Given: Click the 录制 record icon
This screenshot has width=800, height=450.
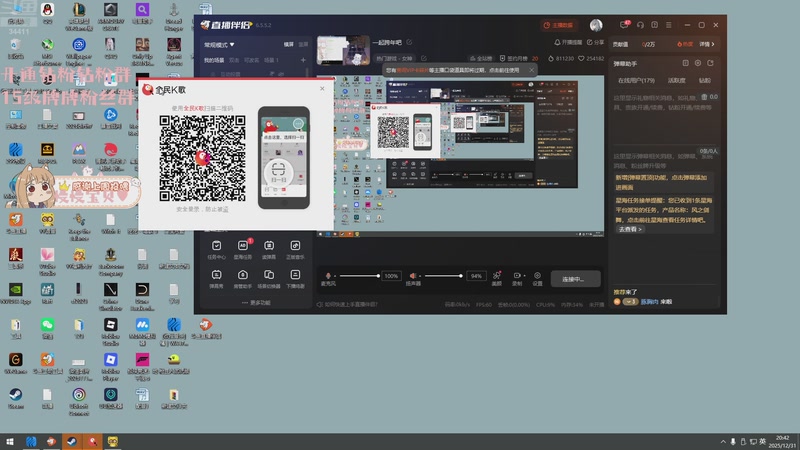Looking at the screenshot, I should (516, 278).
